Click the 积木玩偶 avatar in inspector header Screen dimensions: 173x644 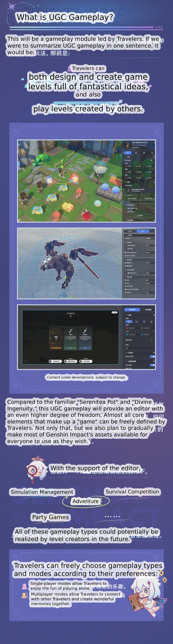coord(128,145)
